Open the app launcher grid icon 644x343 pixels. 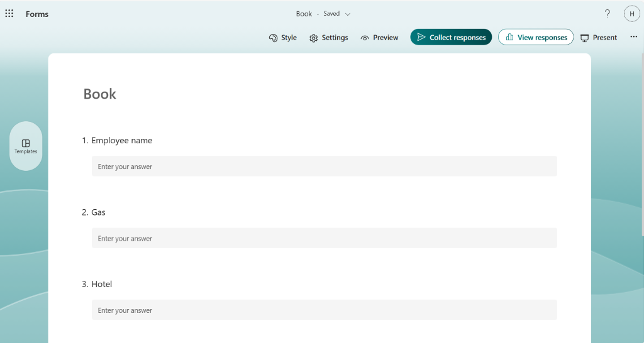point(9,14)
